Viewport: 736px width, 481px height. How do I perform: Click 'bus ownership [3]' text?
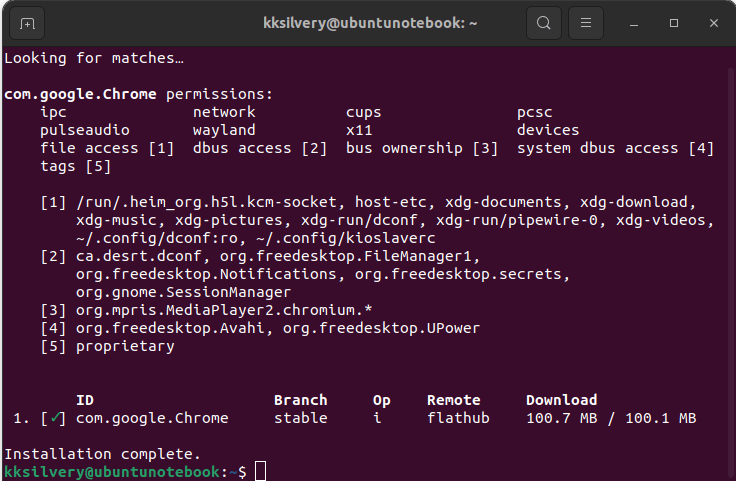(422, 148)
